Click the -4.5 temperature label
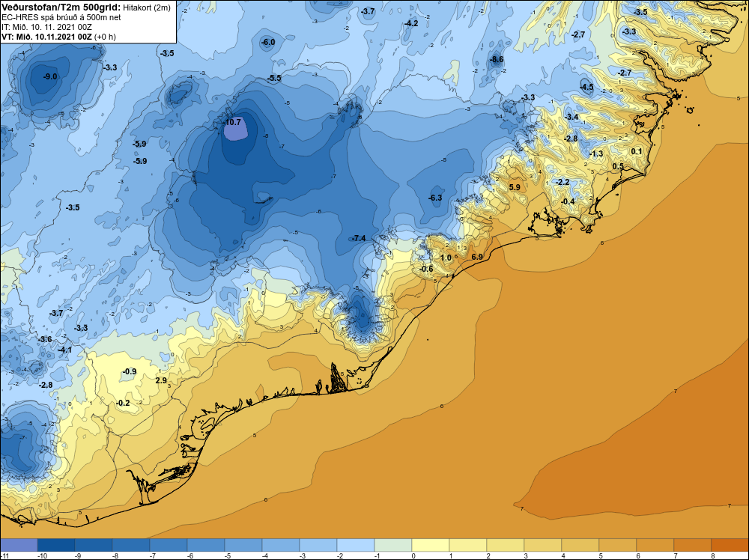This screenshot has height=560, width=749. click(586, 87)
